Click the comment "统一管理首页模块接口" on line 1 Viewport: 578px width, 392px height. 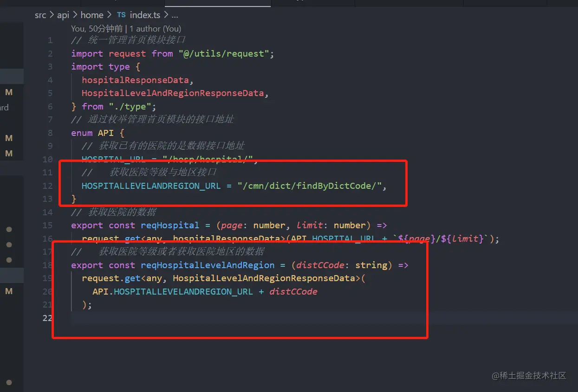point(137,40)
